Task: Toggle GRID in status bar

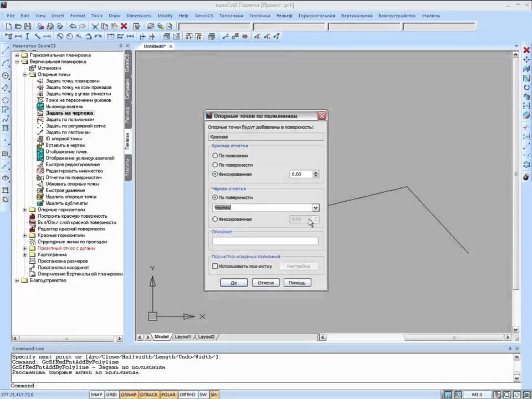Action: [111, 395]
